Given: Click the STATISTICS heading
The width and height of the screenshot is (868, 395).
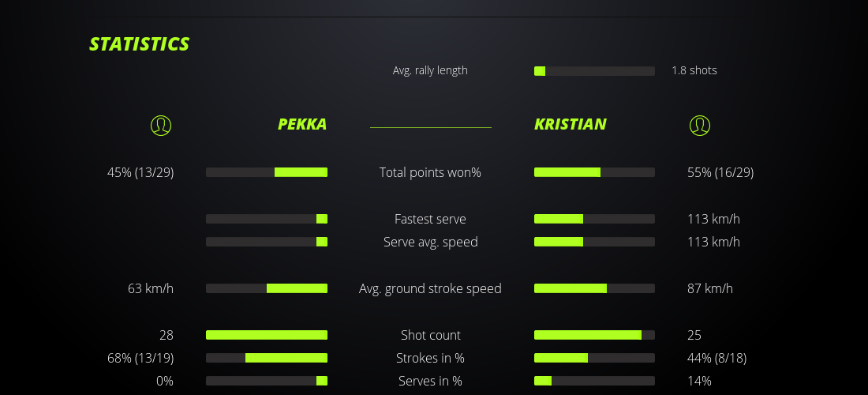Looking at the screenshot, I should [140, 44].
